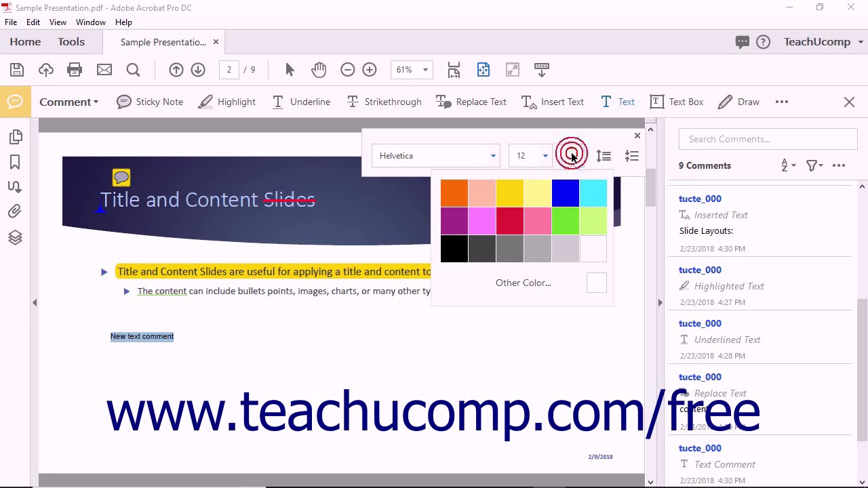Screen dimensions: 868x488
Task: Open the View menu
Action: click(58, 22)
